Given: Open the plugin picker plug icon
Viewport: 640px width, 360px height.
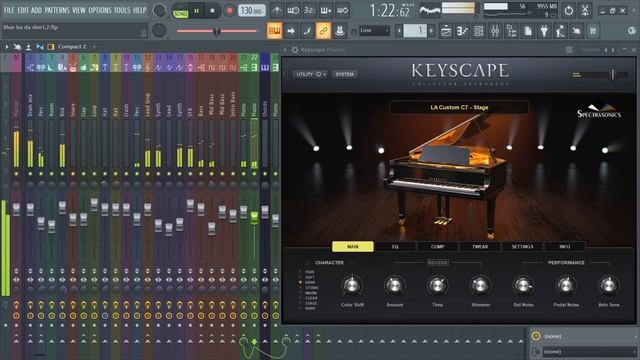Looking at the screenshot, I should 544,31.
